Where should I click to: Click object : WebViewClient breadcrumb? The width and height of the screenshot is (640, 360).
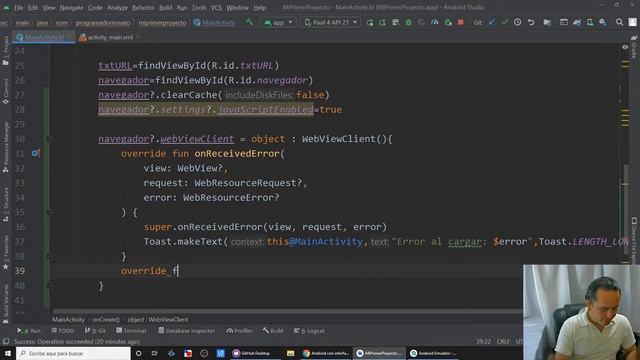[x=158, y=320]
